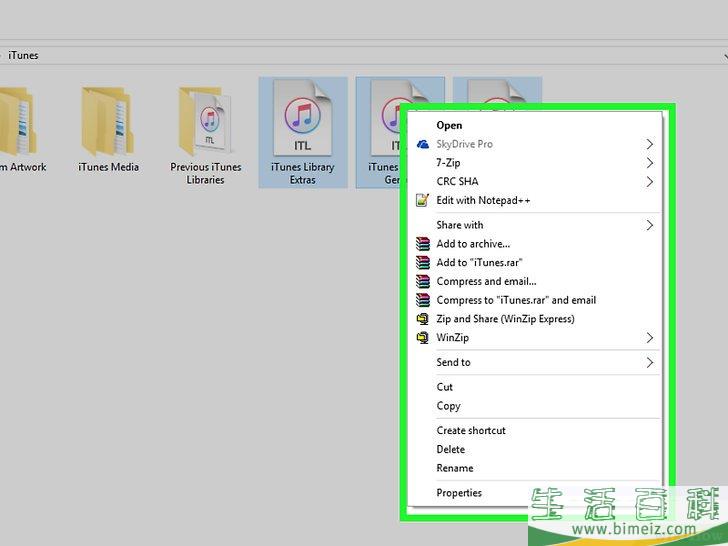Click the Notepad++ icon in context menu
This screenshot has width=728, height=546.
click(x=422, y=201)
